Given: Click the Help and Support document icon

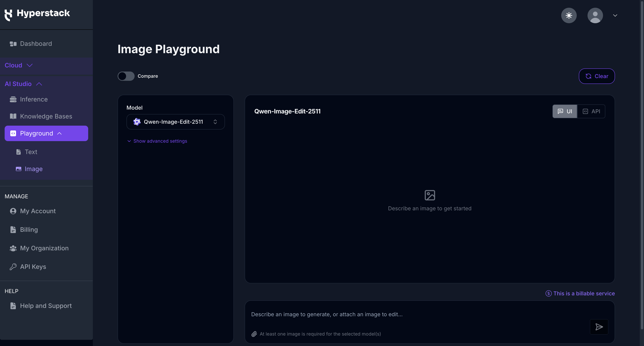Looking at the screenshot, I should (13, 306).
